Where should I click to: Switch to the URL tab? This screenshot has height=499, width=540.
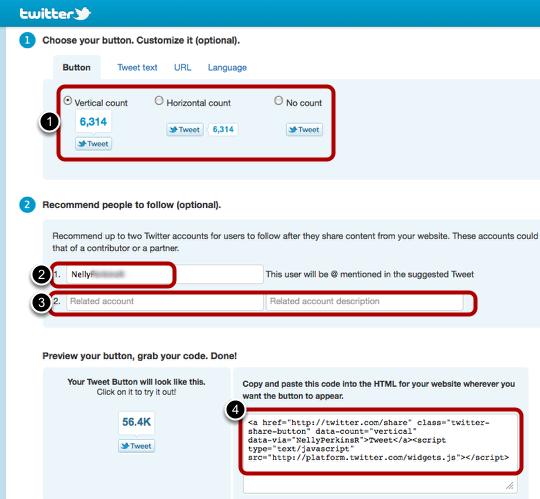(x=183, y=67)
